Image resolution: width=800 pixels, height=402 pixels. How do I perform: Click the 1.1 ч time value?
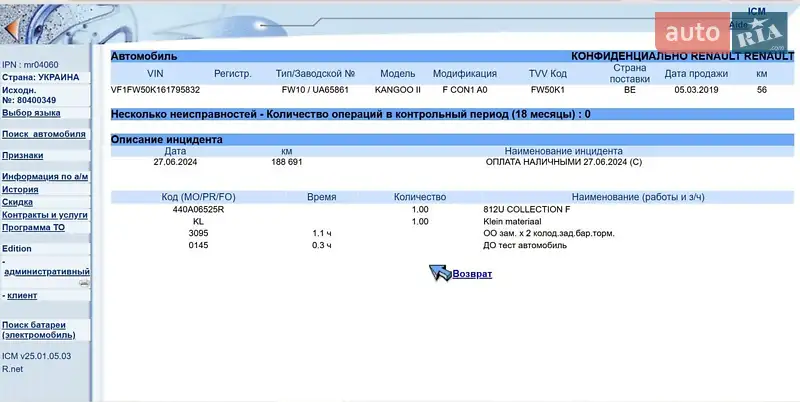(x=322, y=233)
